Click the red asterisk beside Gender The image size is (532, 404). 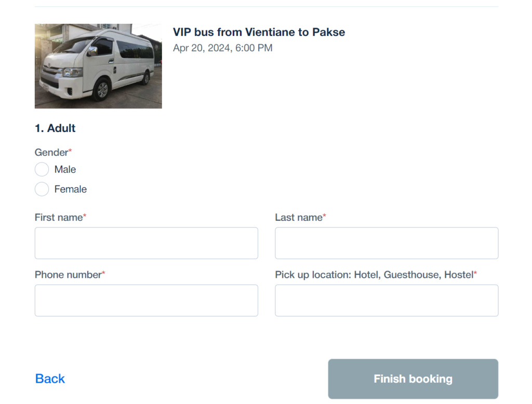pos(70,150)
